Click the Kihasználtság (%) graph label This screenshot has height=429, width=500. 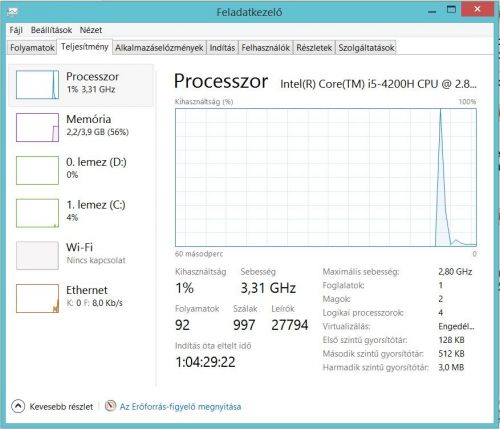click(204, 102)
